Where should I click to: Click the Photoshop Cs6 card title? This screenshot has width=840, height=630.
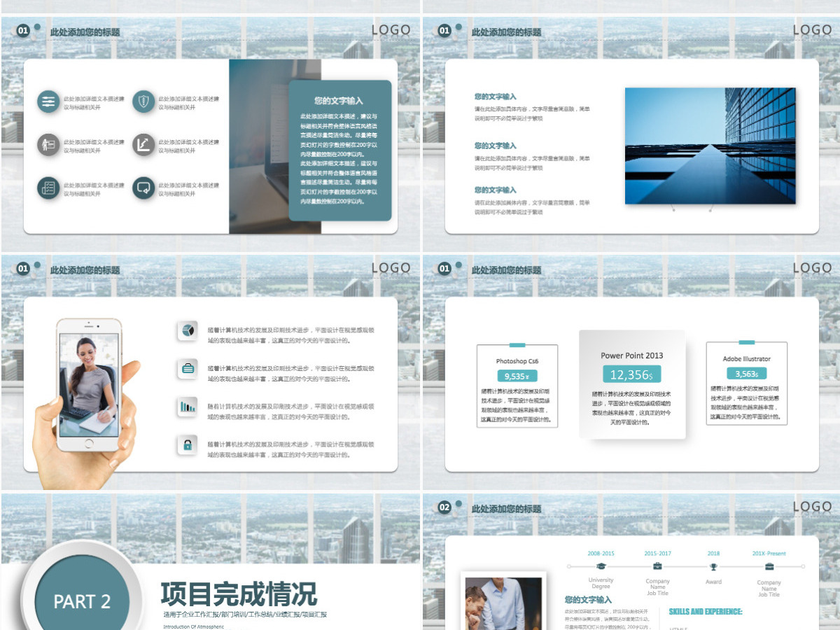coord(517,361)
